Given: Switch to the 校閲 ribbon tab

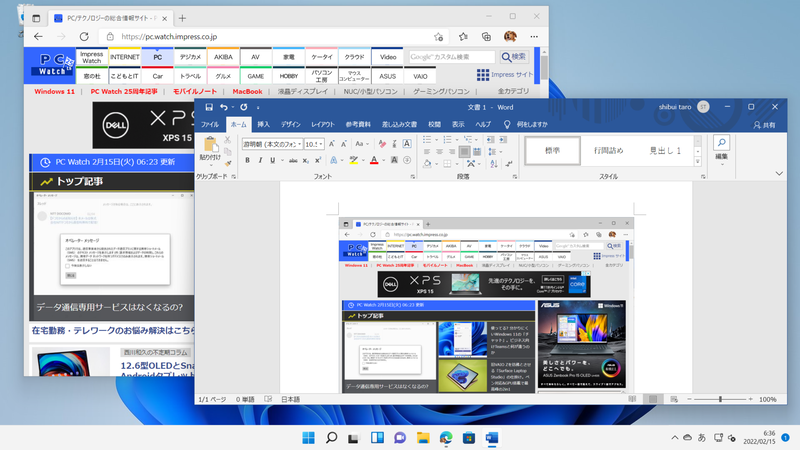Looking at the screenshot, I should 434,124.
